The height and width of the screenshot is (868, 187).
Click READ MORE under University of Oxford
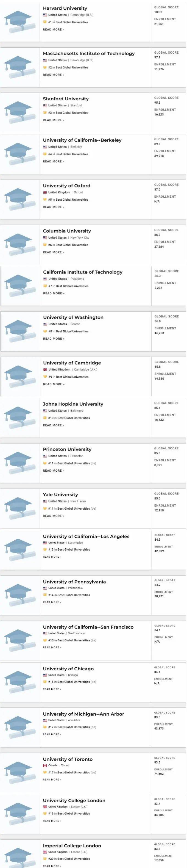tap(53, 207)
